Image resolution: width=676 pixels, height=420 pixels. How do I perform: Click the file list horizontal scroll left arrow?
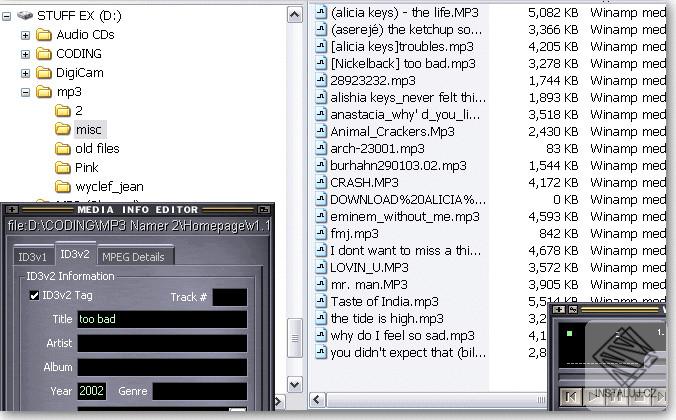[317, 400]
